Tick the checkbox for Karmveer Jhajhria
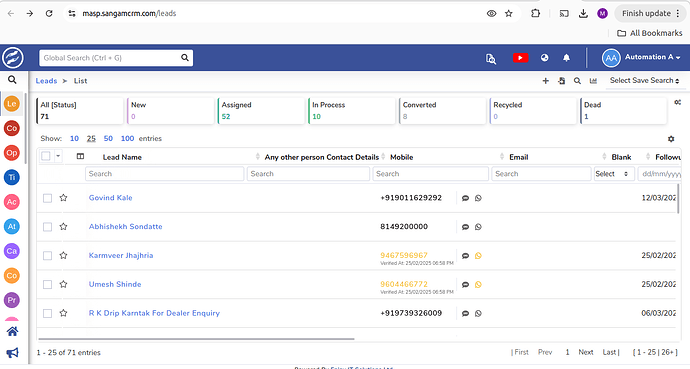The width and height of the screenshot is (690, 369). pyautogui.click(x=48, y=256)
